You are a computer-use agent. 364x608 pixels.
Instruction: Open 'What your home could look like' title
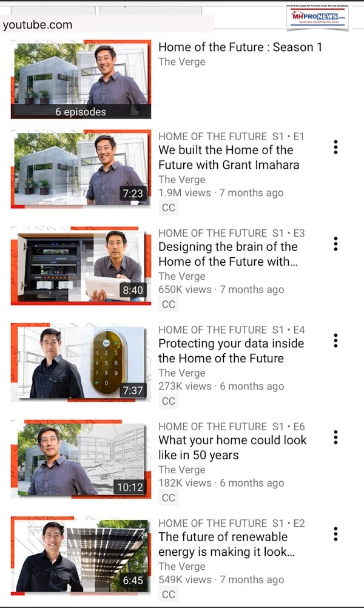(x=232, y=447)
